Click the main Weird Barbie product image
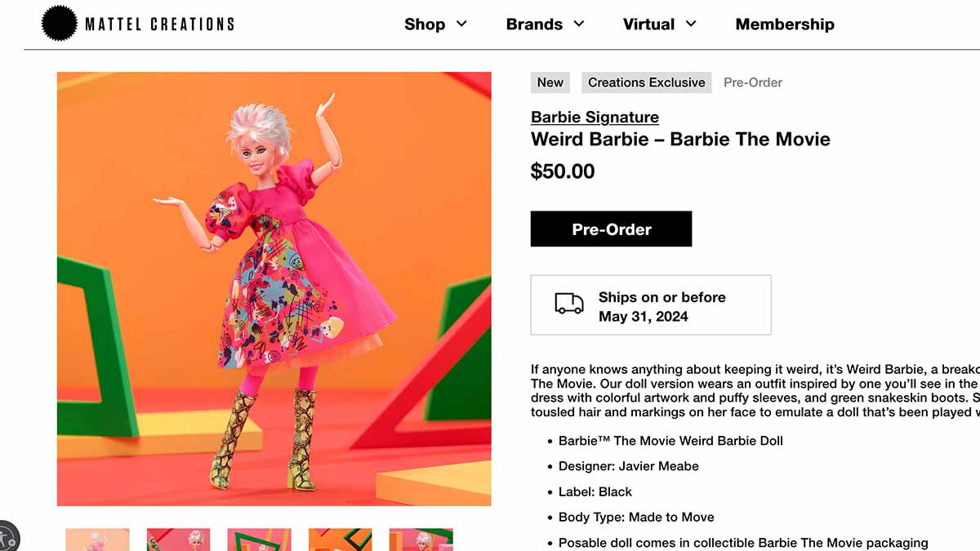Image resolution: width=980 pixels, height=551 pixels. point(274,287)
